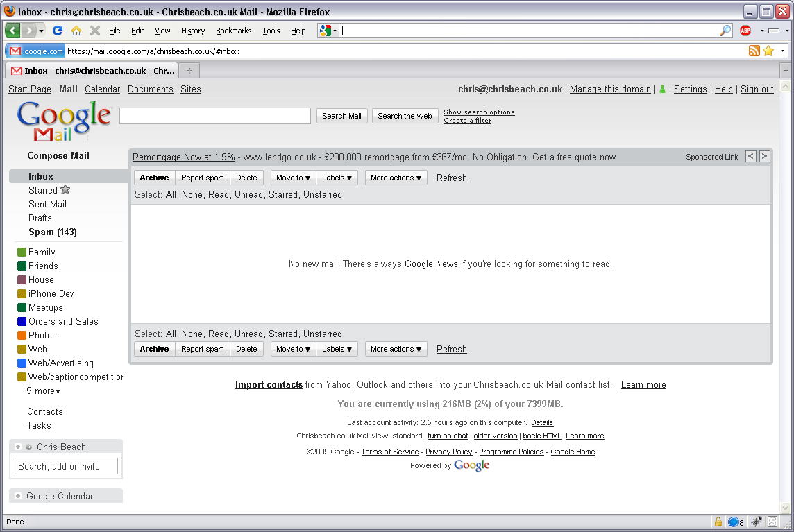Click the S icon in status bar
The height and width of the screenshot is (532, 794).
(772, 522)
